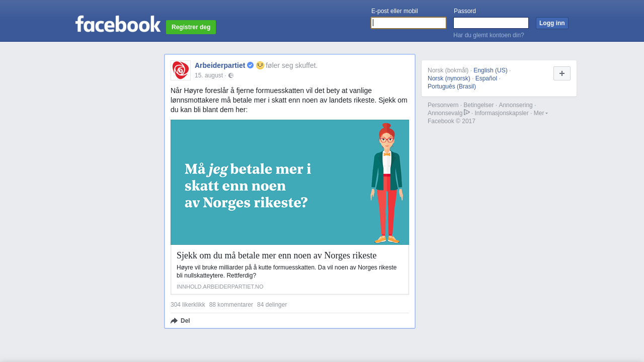Click the share arrow icon
The image size is (644, 362).
pyautogui.click(x=174, y=321)
